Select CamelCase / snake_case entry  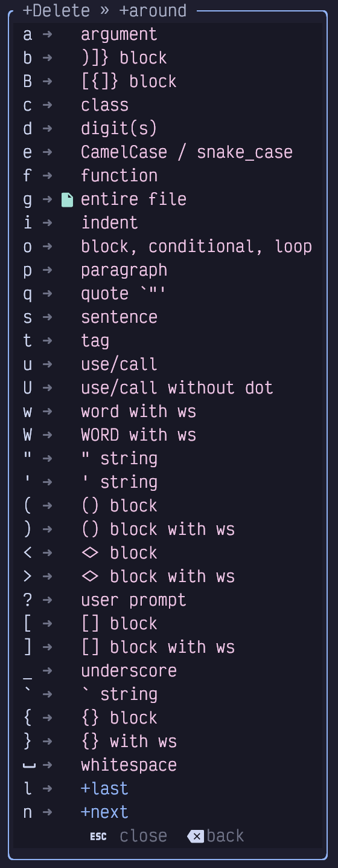[187, 152]
